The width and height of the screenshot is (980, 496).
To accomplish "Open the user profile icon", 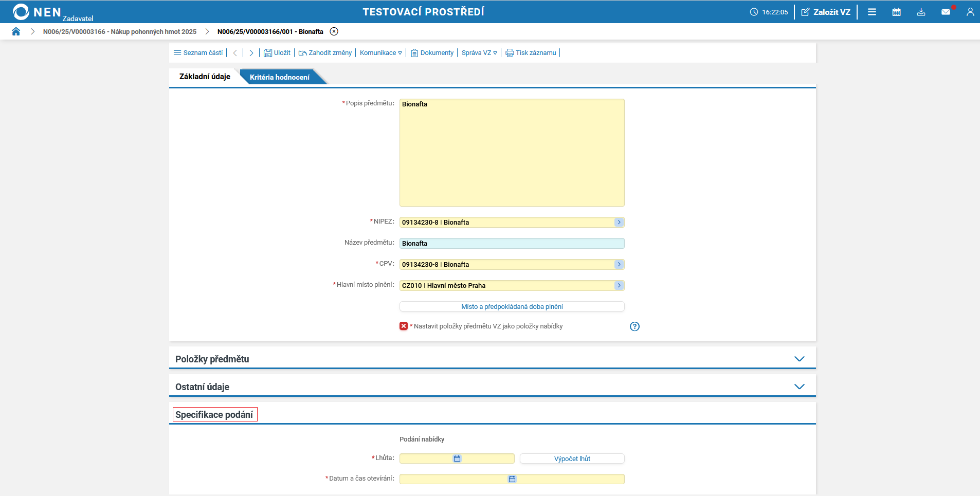I will coord(970,12).
